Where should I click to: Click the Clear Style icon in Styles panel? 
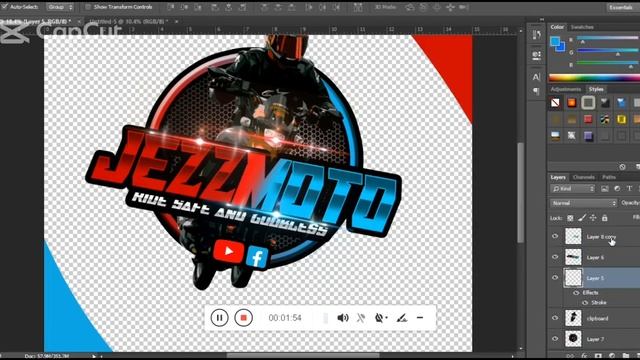tap(622, 167)
